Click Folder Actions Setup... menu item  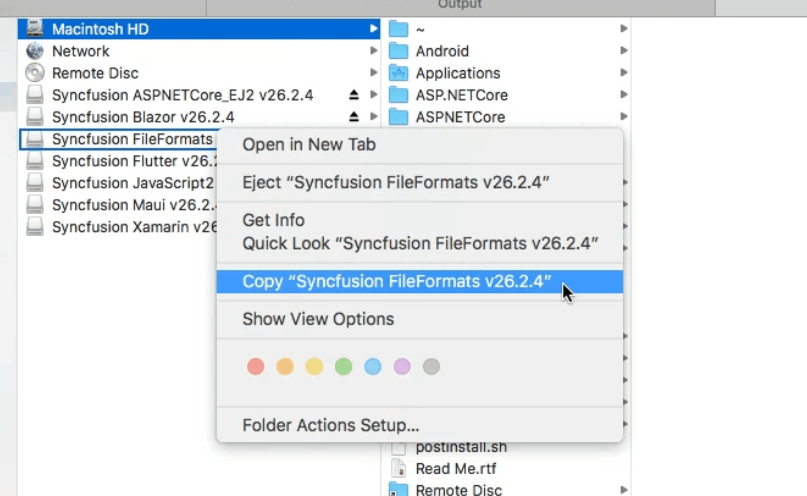click(330, 425)
